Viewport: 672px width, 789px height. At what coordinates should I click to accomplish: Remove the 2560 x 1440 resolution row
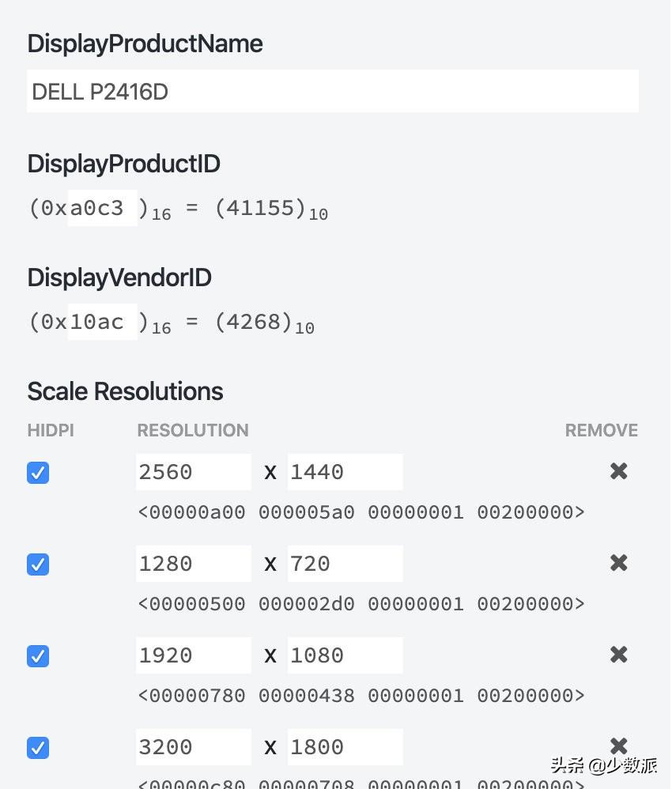click(x=618, y=471)
